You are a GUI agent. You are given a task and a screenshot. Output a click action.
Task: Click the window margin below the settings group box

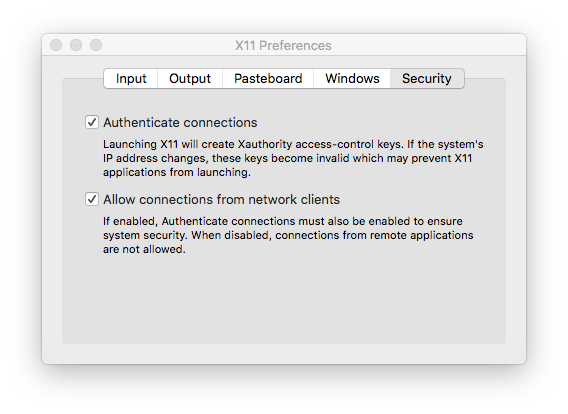[284, 354]
